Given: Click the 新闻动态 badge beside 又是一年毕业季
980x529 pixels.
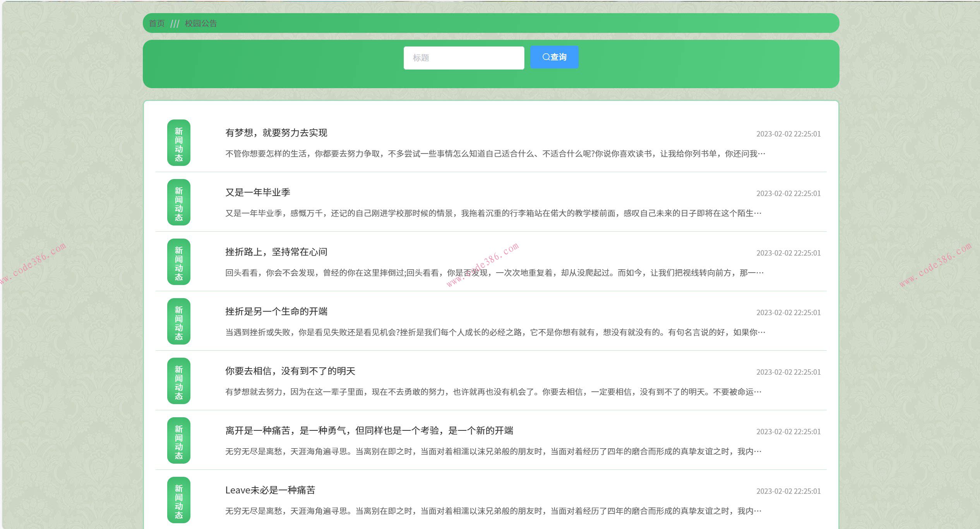Looking at the screenshot, I should tap(178, 202).
